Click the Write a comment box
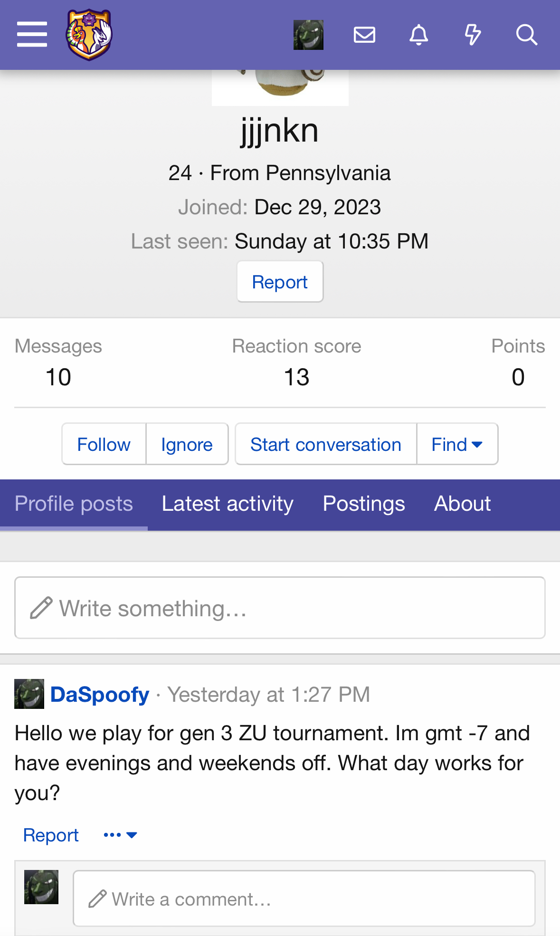This screenshot has height=936, width=560. coord(304,898)
